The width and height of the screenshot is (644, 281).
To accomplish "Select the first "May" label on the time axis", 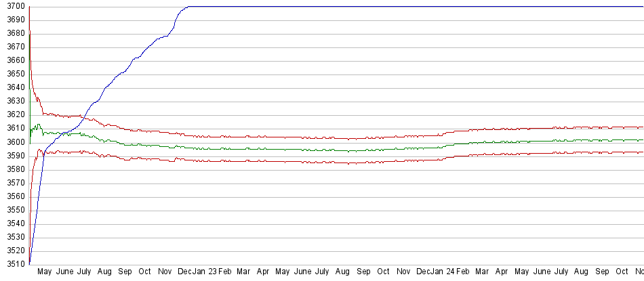I will (44, 272).
